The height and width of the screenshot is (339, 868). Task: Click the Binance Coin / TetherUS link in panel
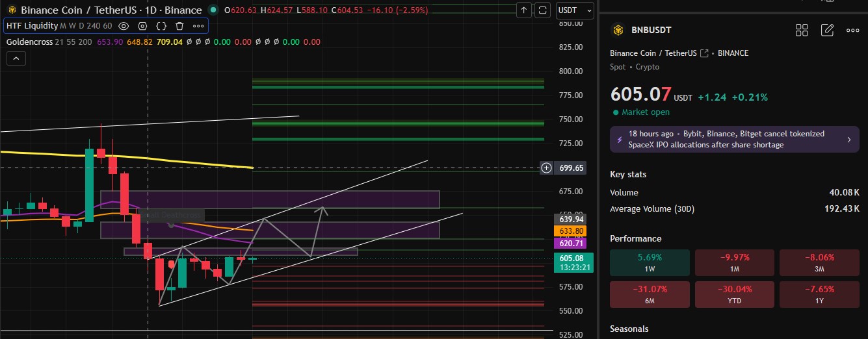653,53
